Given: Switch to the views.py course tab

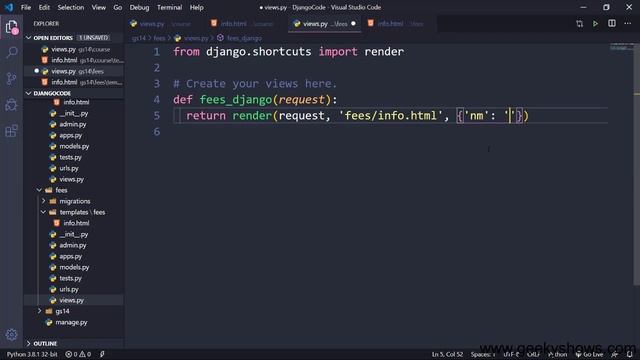Looking at the screenshot, I should [164, 24].
